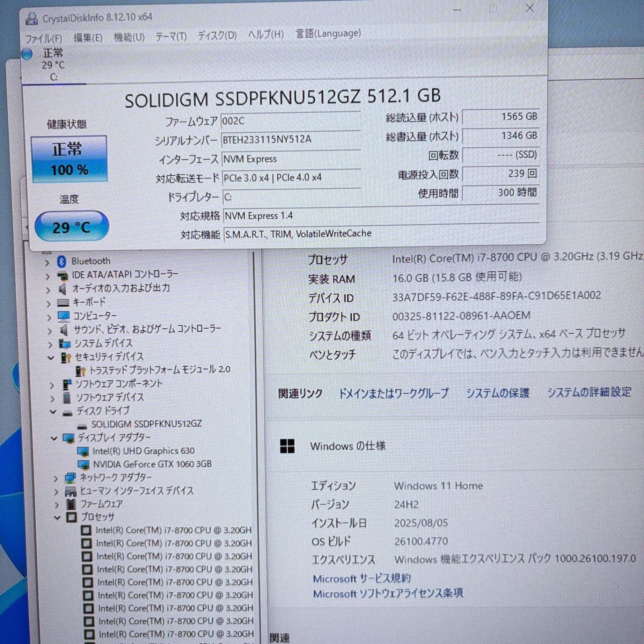The width and height of the screenshot is (644, 644).
Task: Open the テーマ(T) menu
Action: point(171,37)
